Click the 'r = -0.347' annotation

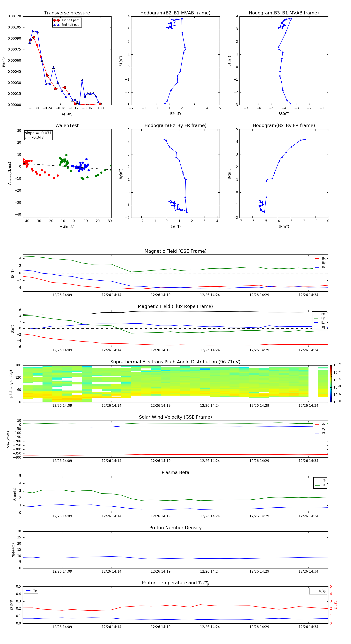pos(34,137)
